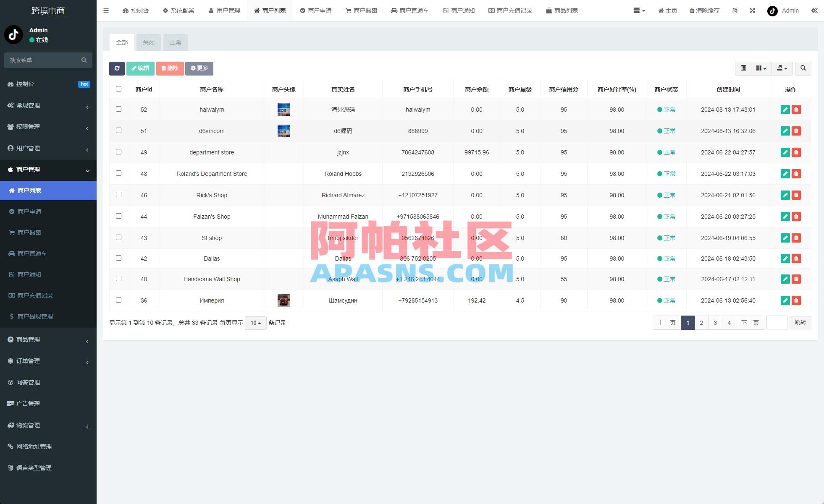Select all merchants via header checkbox
This screenshot has height=504, width=824.
tap(118, 89)
